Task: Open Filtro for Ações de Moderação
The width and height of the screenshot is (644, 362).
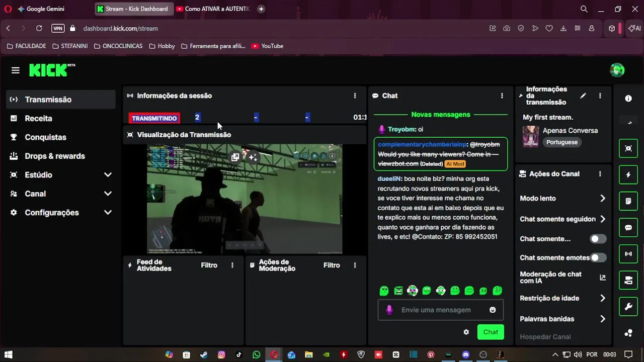Action: [x=332, y=265]
